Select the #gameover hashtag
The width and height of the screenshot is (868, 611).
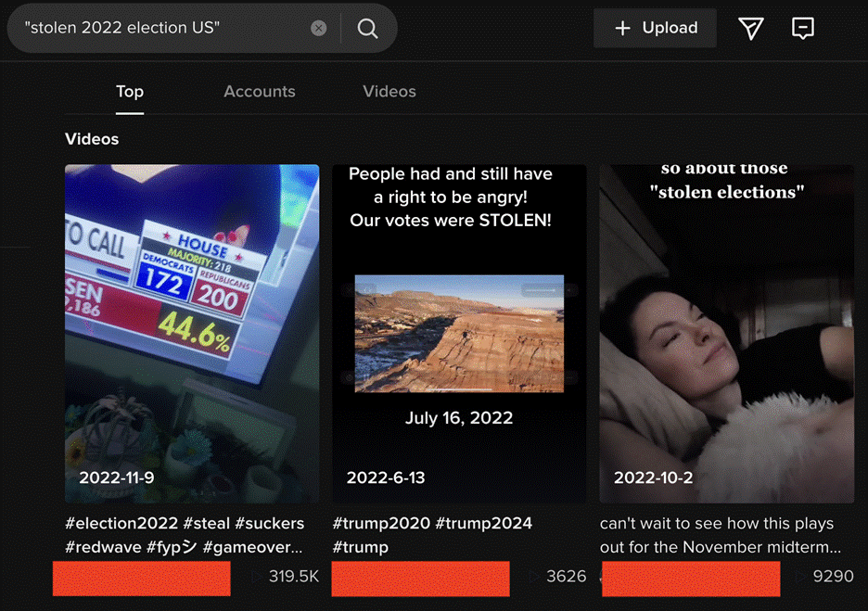coord(252,547)
